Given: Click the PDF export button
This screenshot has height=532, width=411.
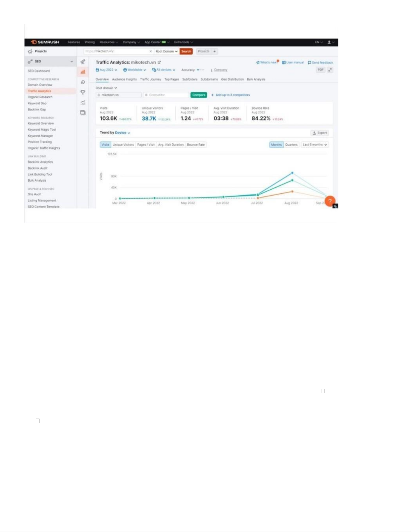Looking at the screenshot, I should pos(321,70).
